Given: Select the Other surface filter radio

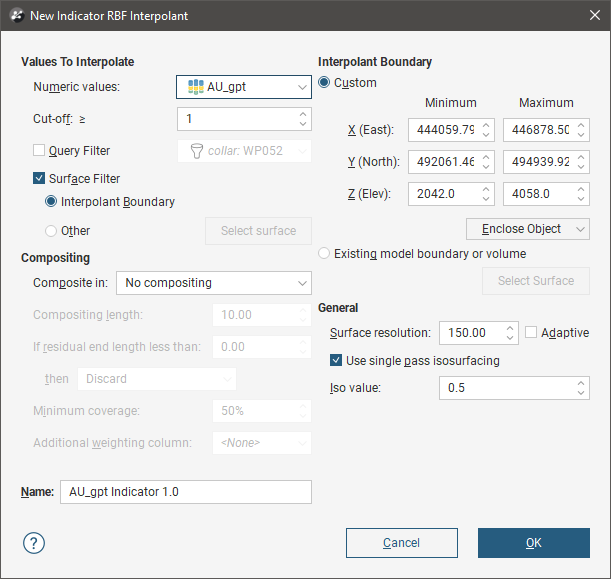Looking at the screenshot, I should point(52,231).
